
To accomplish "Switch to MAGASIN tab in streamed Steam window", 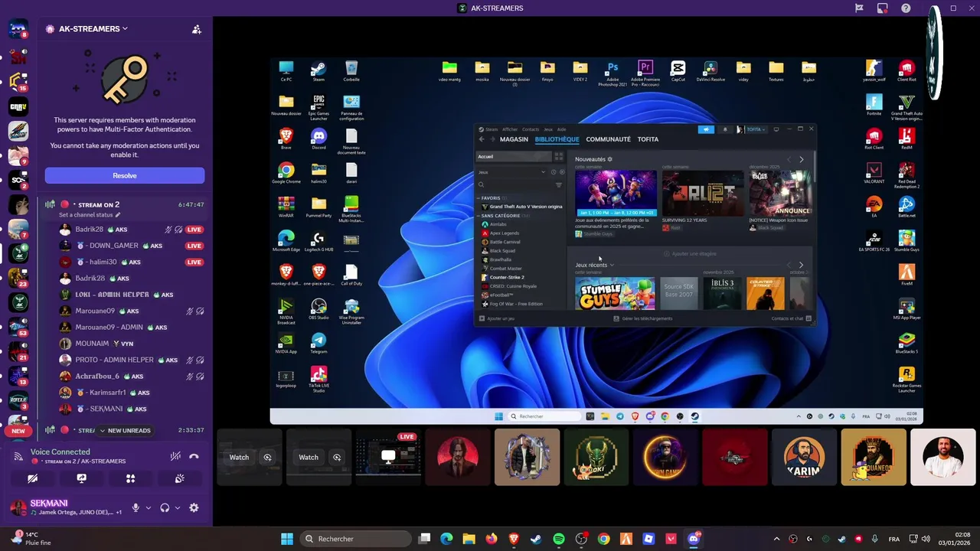I will 514,139.
